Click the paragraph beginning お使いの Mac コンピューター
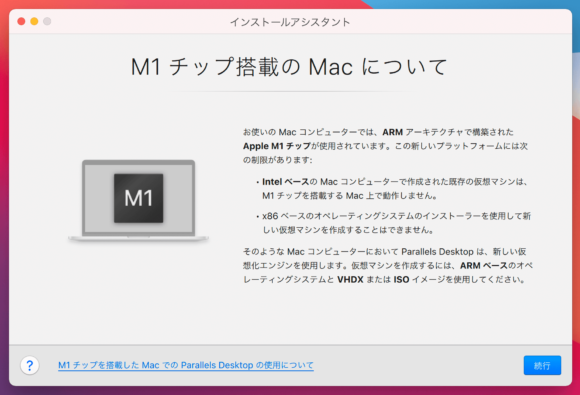Viewport: 580px width, 395px height. [x=385, y=146]
